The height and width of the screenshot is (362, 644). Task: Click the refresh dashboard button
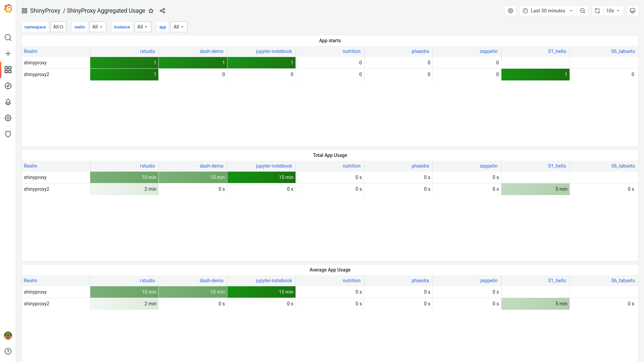click(597, 11)
